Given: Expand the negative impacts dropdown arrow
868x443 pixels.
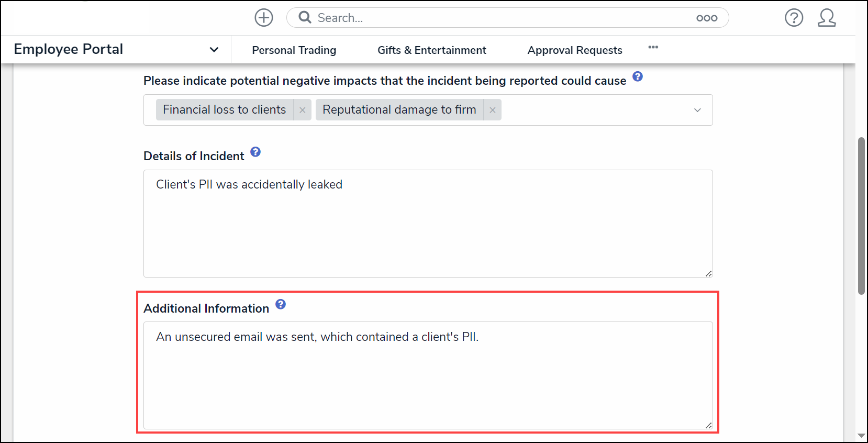Looking at the screenshot, I should click(697, 110).
